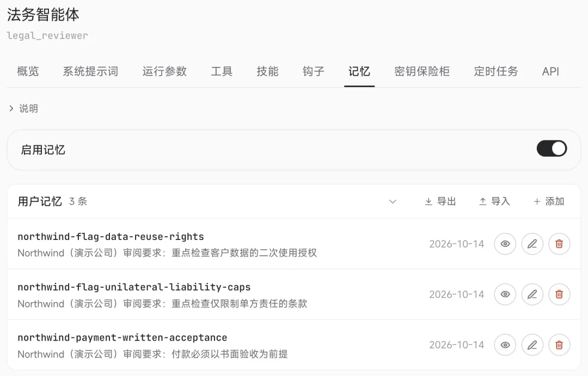View the northwind-flag-unilateral-liability-caps memory

coord(505,294)
